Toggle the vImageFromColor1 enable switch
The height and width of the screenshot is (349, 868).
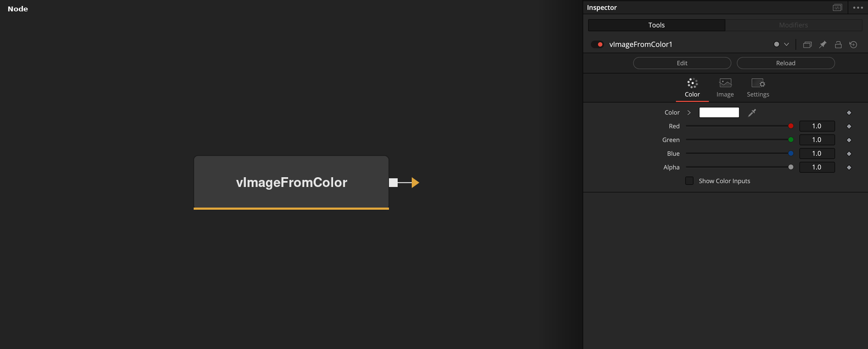[597, 44]
